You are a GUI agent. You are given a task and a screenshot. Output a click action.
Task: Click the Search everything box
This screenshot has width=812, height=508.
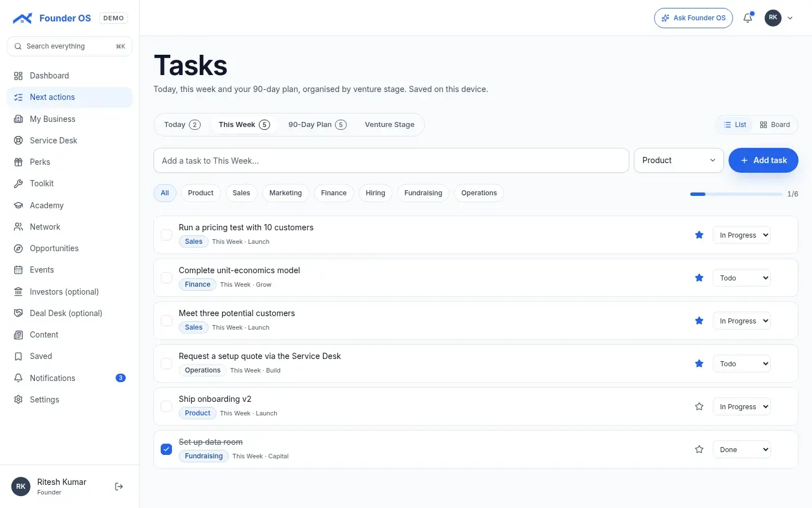[x=69, y=46]
